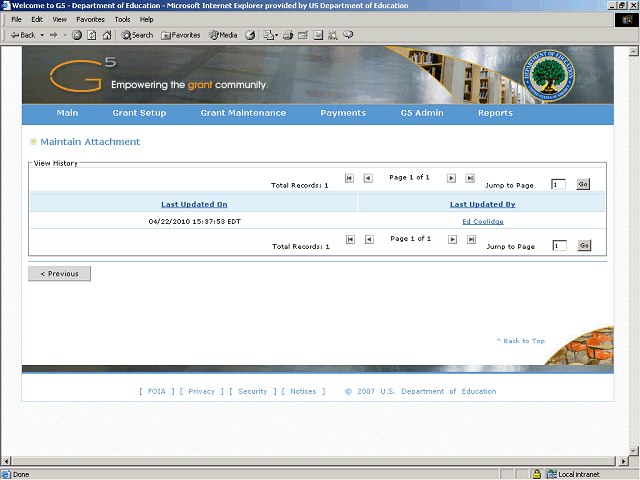This screenshot has height=480, width=640.
Task: Click the Refresh page icon
Action: pyautogui.click(x=92, y=35)
